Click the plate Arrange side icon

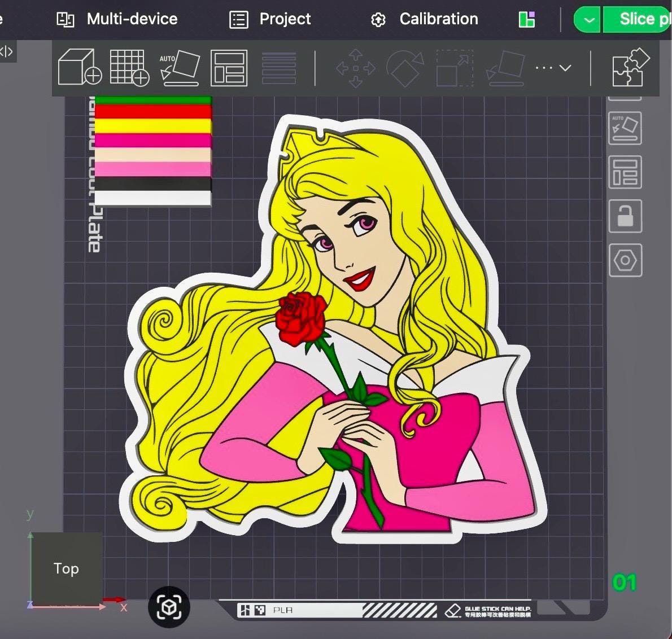point(625,172)
